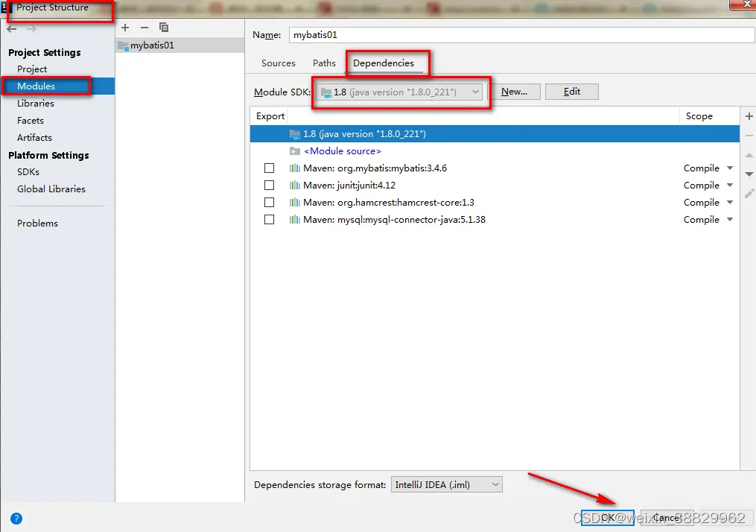Check the Export box for junit:4.12
Viewport: 756px width, 532px height.
pos(269,185)
